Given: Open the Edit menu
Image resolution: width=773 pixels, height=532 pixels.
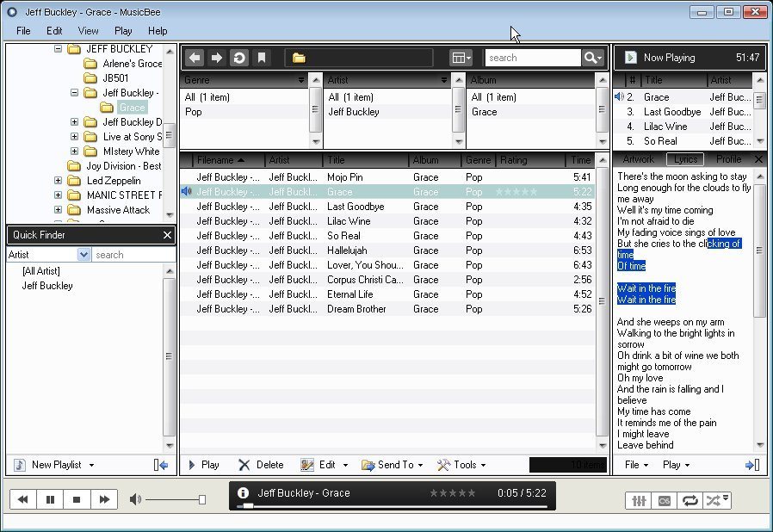Looking at the screenshot, I should [x=54, y=31].
